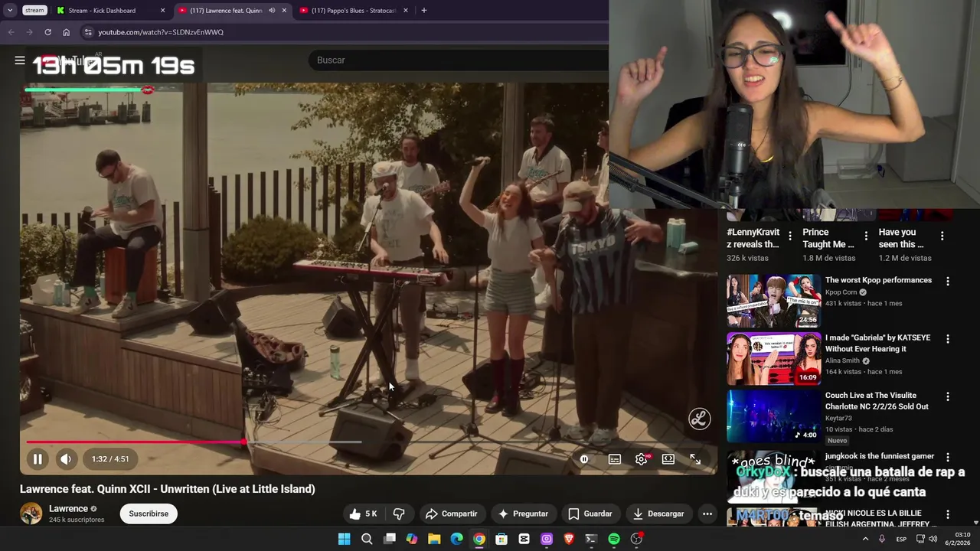The width and height of the screenshot is (980, 551).
Task: Open OBS Studio from taskbar
Action: (x=636, y=540)
